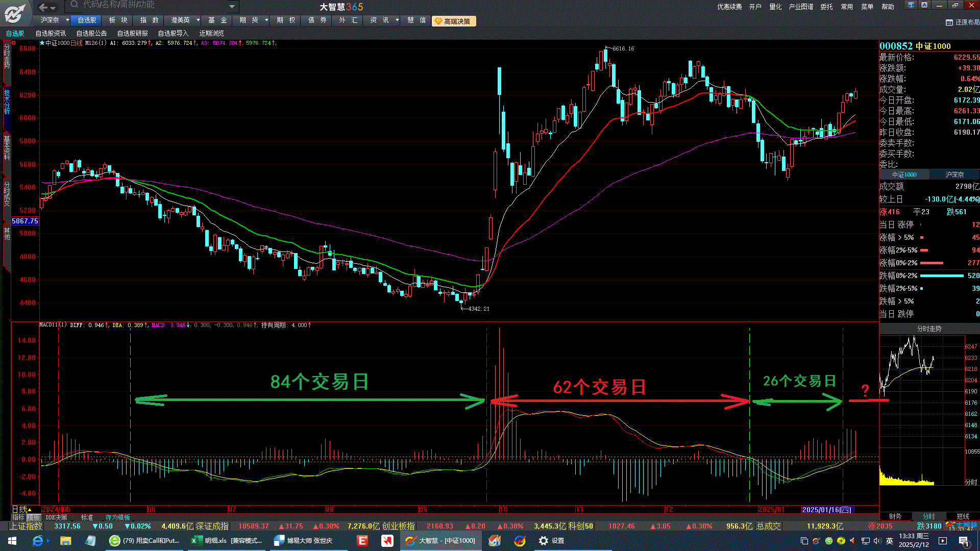The height and width of the screenshot is (551, 980).
Task: Click the 还原布局 restore layout icon
Action: tap(949, 22)
